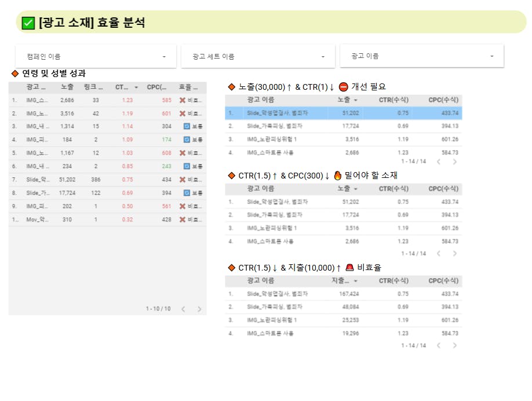Viewport: 532px width, 401px height.
Task: Click the red X icon in the Slide_악 row
Action: click(182, 180)
